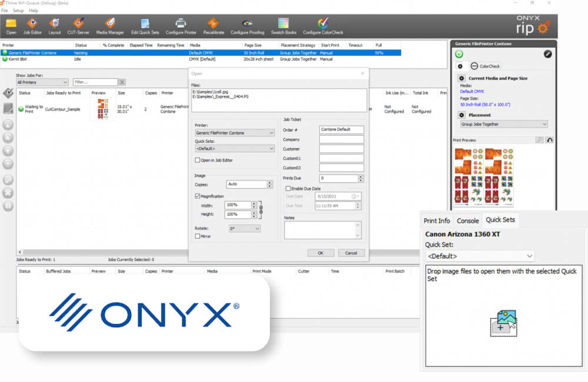Viewport: 588px width, 382px height.
Task: Open Configure Printer
Action: [x=181, y=26]
